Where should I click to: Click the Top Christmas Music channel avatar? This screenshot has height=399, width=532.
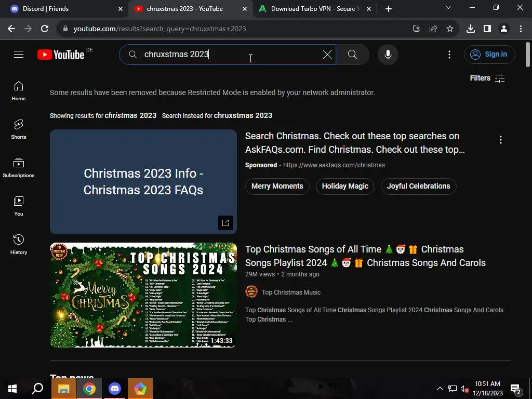pyautogui.click(x=251, y=292)
